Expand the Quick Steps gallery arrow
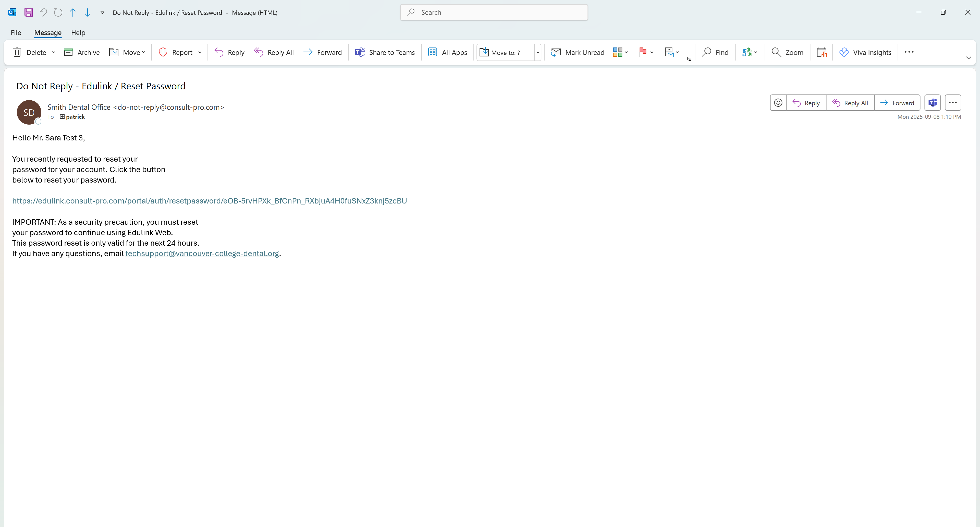The width and height of the screenshot is (980, 527). point(538,52)
